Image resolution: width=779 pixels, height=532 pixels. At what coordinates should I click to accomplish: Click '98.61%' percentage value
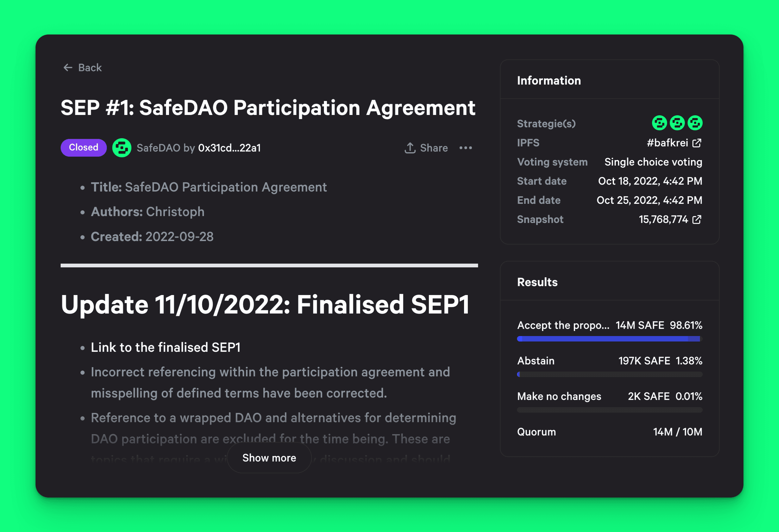686,325
